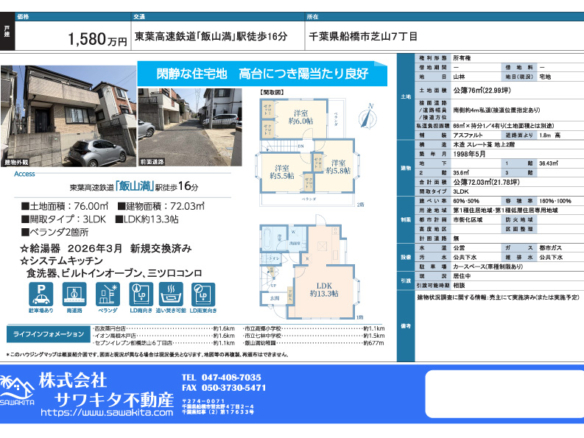Click the 食洗器、ビルトインオーブン、三ツ口コンロ line
Viewport: 584px width, 438px height.
click(114, 273)
